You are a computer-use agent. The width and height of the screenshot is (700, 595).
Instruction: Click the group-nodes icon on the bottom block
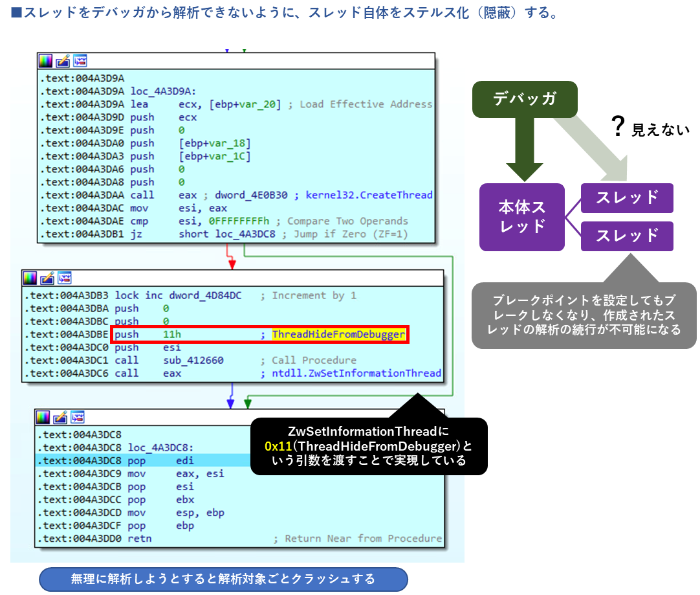(78, 417)
